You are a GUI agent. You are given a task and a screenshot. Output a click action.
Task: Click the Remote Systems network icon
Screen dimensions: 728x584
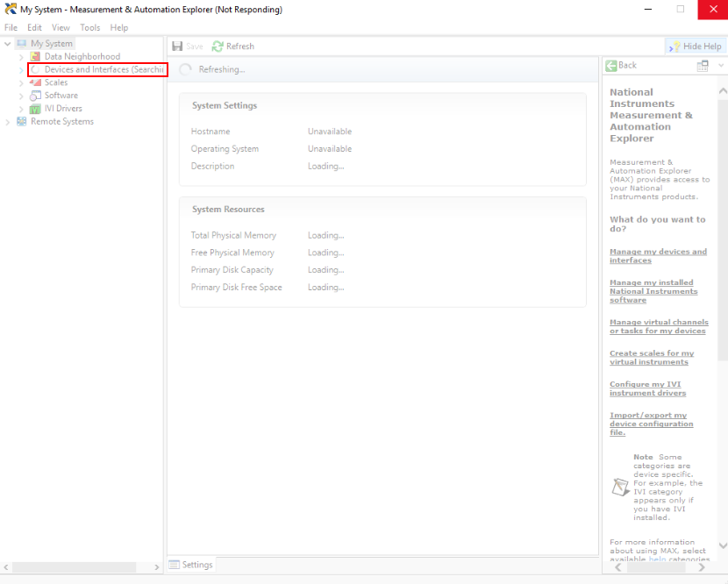(x=21, y=122)
